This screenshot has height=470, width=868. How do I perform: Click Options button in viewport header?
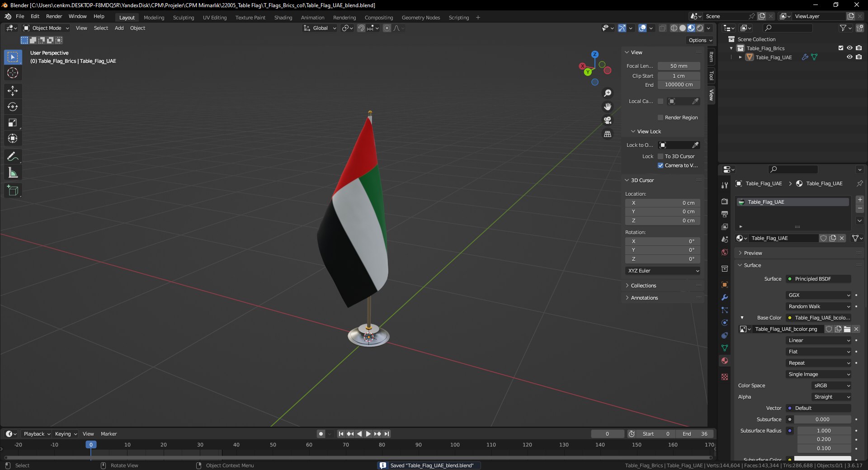coord(700,40)
